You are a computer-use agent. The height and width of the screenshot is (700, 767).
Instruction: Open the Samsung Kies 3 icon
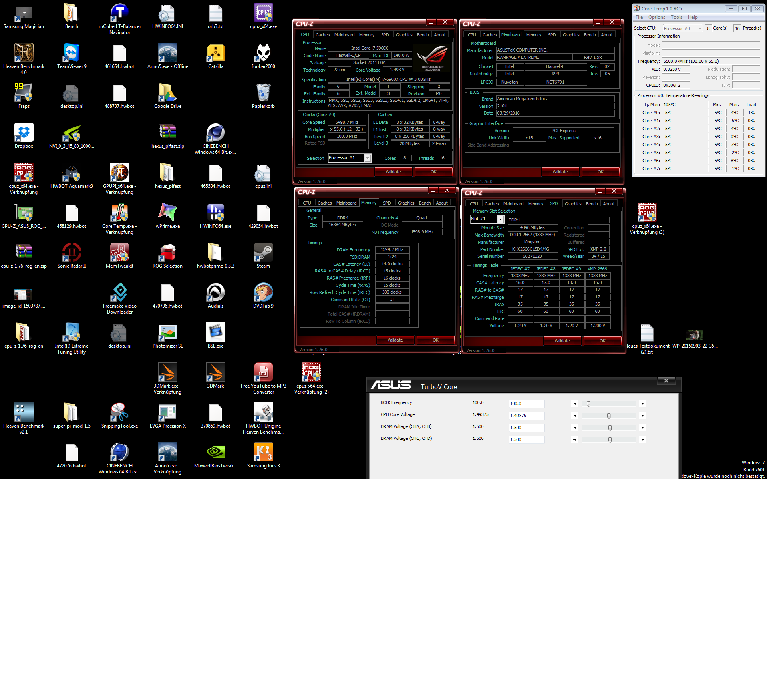point(263,456)
